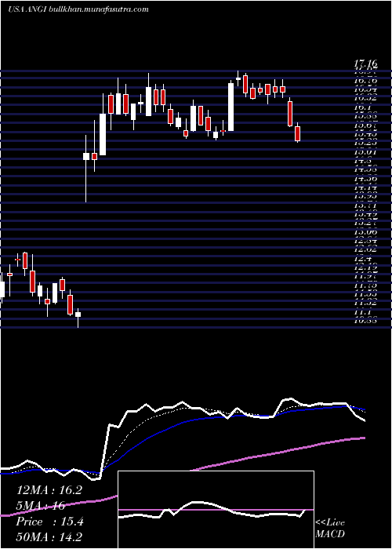The width and height of the screenshot is (392, 549).
Task: Click the pink MACD signal line in inset
Action: coord(216,510)
